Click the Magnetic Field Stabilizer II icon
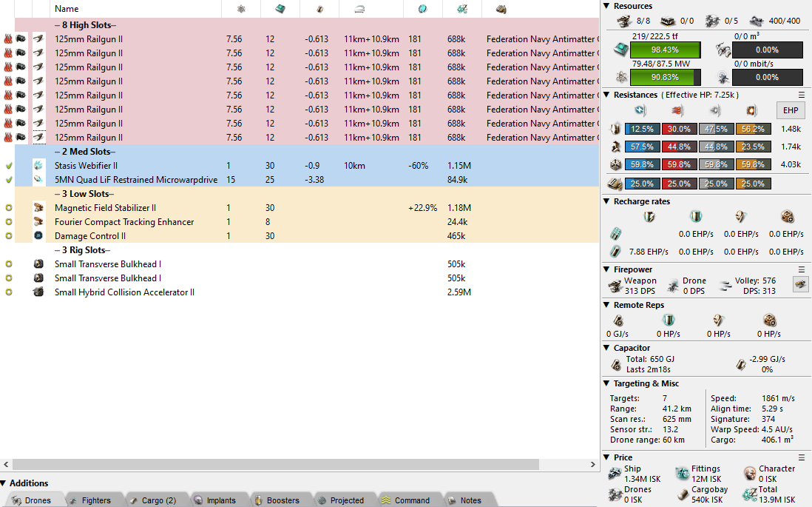 point(38,208)
